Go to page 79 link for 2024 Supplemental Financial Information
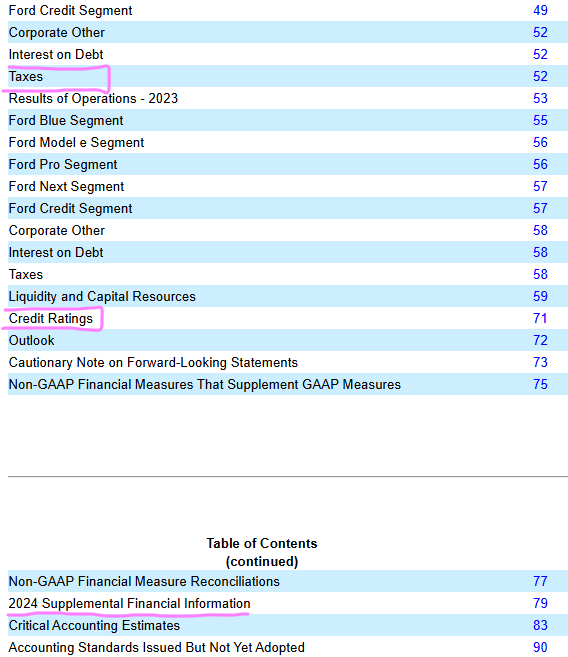Screen dimensions: 568x657 540,603
